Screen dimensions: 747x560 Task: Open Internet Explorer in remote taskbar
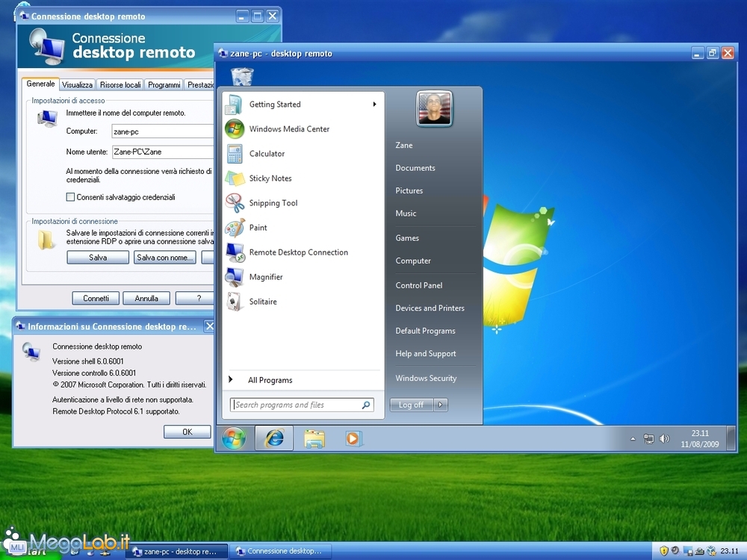click(274, 438)
